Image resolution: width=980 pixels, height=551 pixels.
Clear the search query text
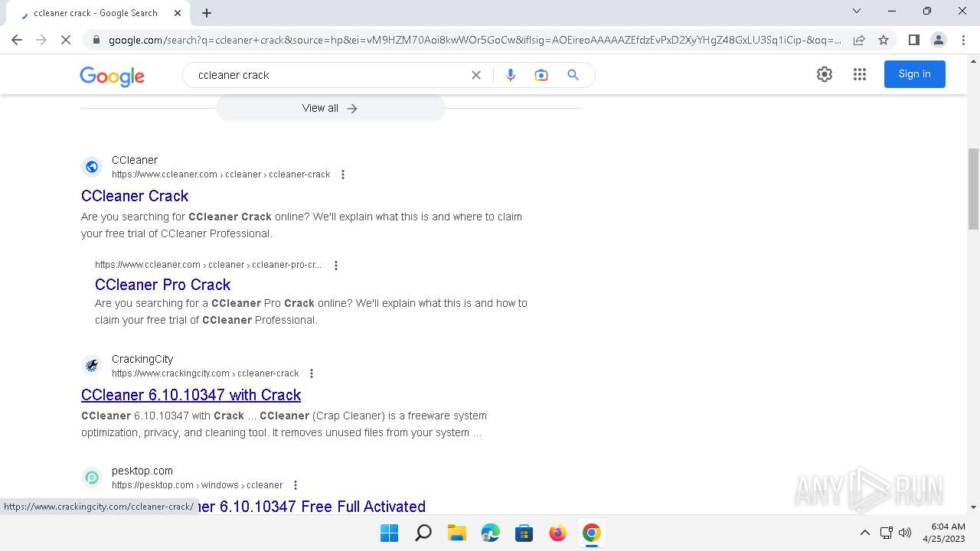click(x=476, y=75)
